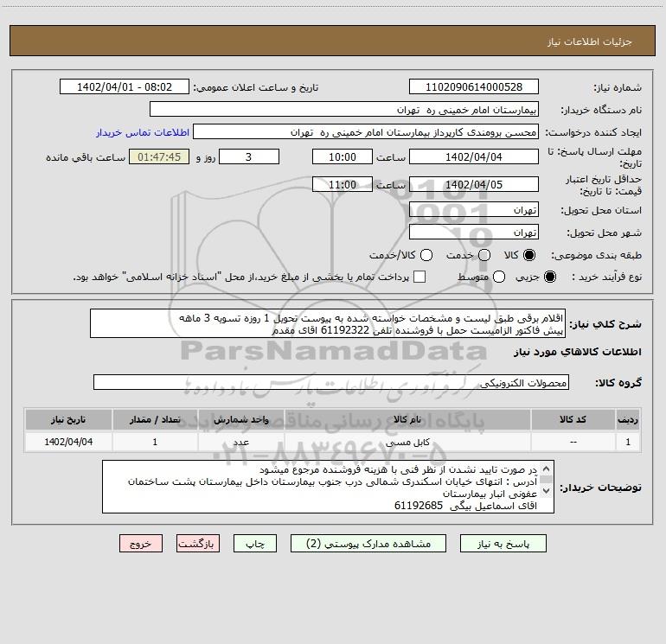
Task: Click the تاریخ نیاز column header
Action: (68, 419)
